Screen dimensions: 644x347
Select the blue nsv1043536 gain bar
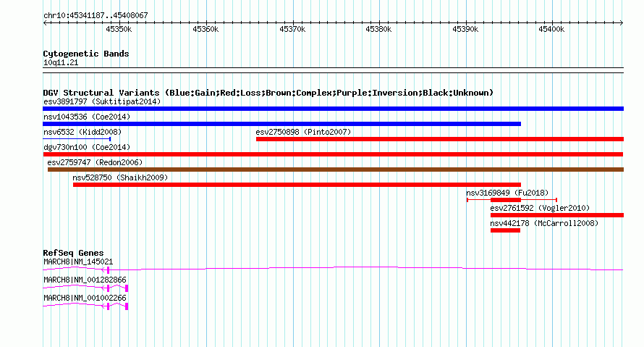281,124
